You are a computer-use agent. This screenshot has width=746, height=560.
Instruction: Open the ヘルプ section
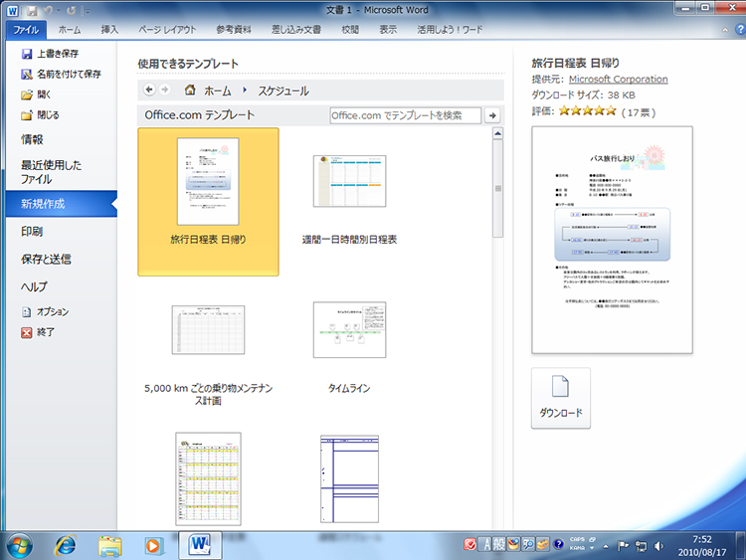click(x=34, y=286)
